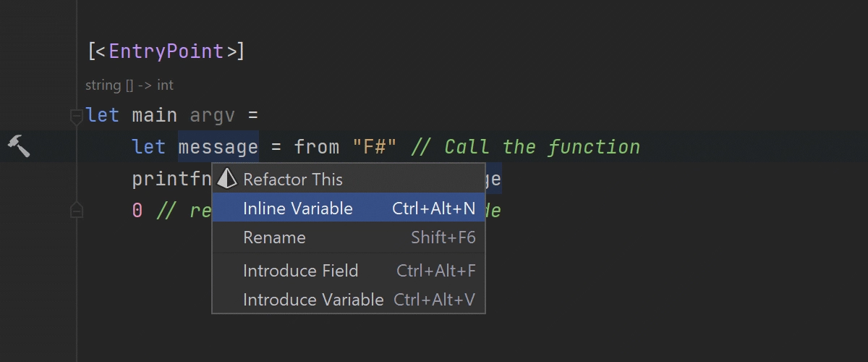Click the highlighted message identifier

tap(218, 147)
